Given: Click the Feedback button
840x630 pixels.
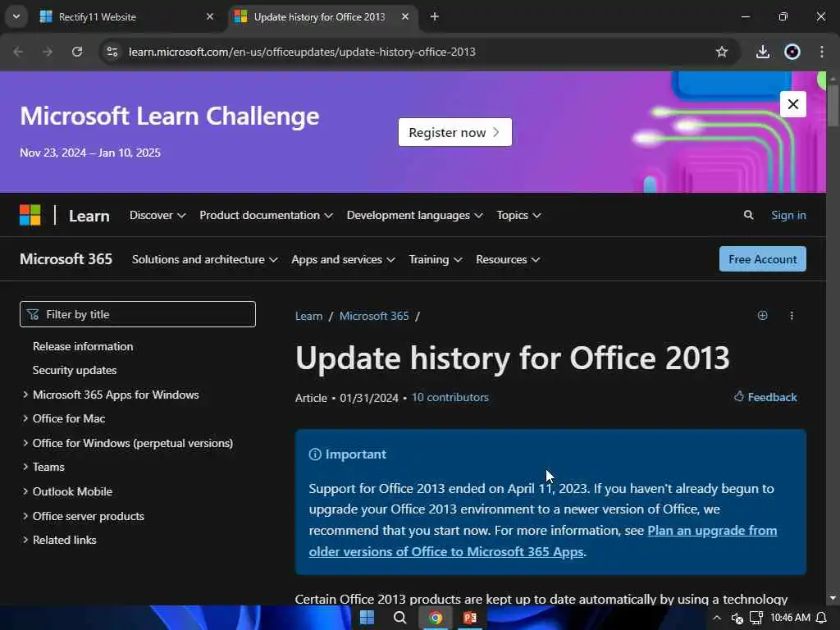Looking at the screenshot, I should [x=765, y=397].
